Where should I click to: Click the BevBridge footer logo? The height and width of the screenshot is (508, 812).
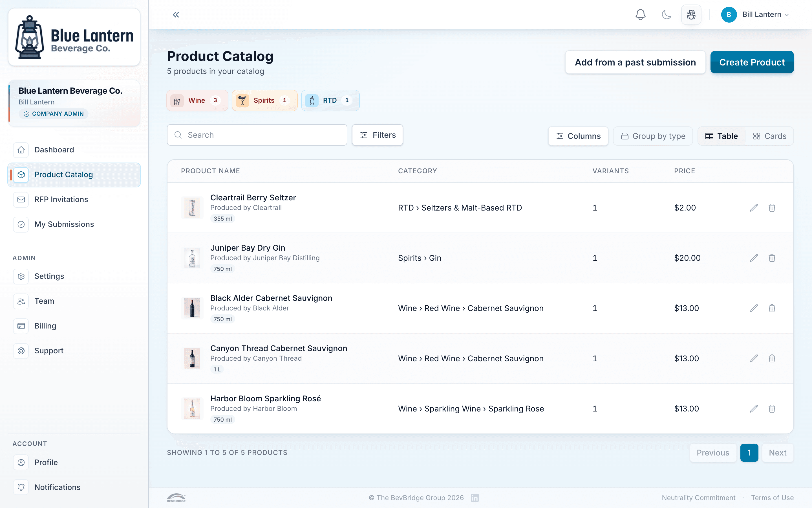coord(176,498)
